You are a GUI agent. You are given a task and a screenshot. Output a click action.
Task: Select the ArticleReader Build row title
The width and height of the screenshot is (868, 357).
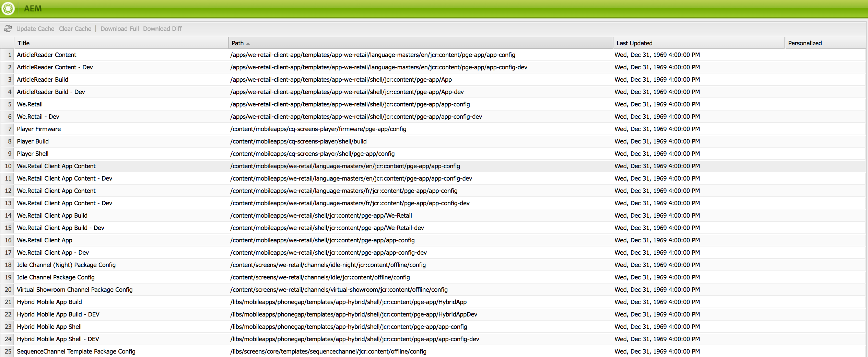coord(43,80)
